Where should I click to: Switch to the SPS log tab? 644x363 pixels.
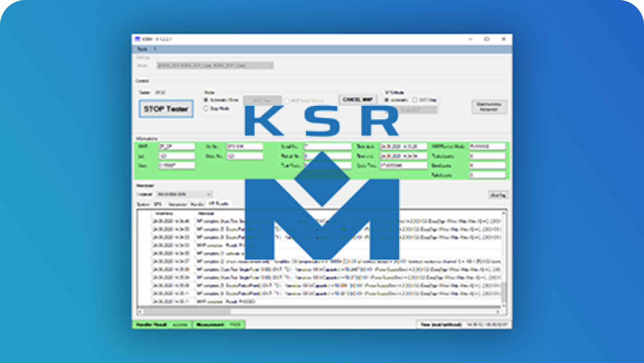tap(158, 204)
